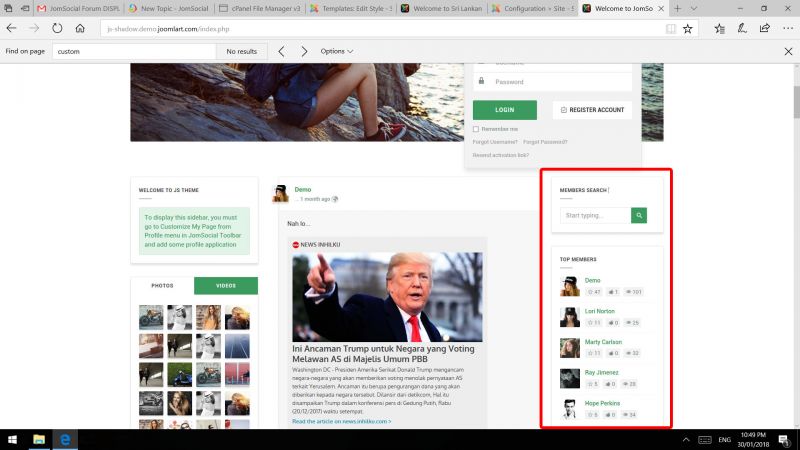
Task: Go forward using browser forward arrow
Action: point(34,29)
